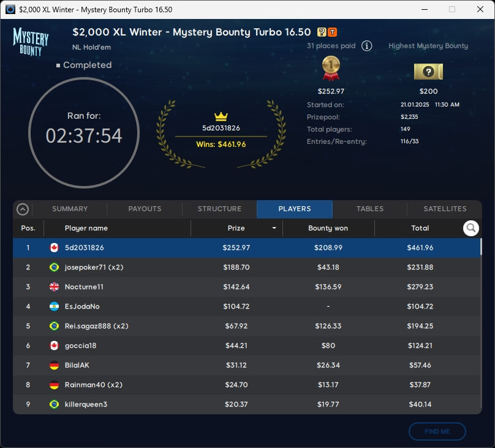This screenshot has width=495, height=448.
Task: Click the Germany flag next to BilalAK
Action: [x=55, y=365]
